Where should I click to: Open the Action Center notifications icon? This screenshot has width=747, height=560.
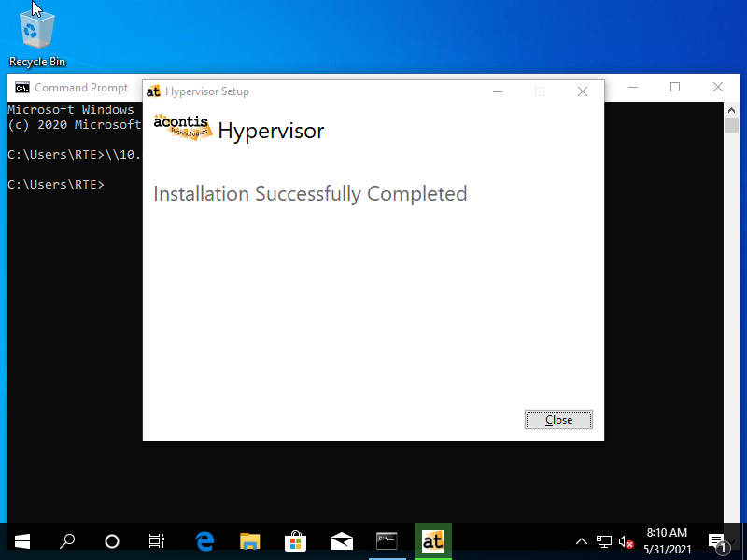click(718, 541)
